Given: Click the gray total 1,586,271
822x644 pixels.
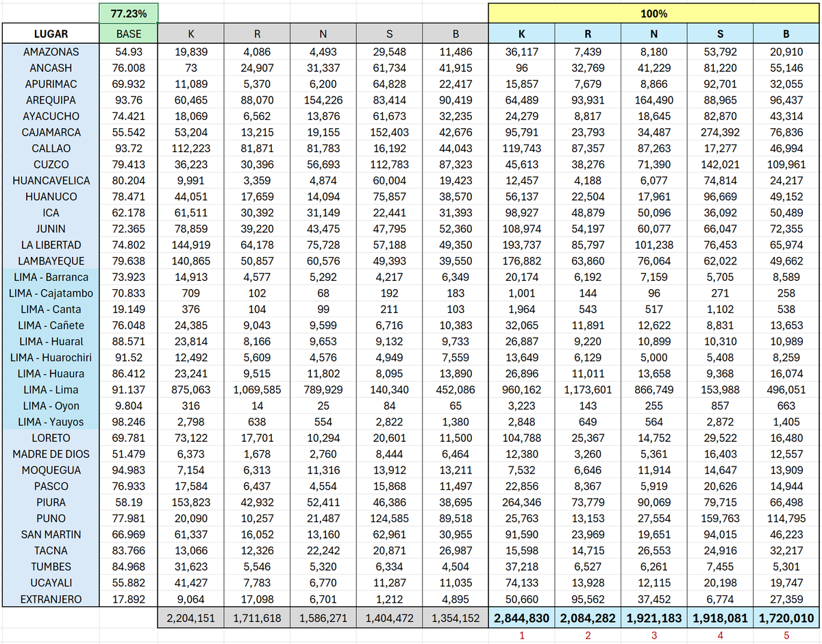Looking at the screenshot, I should tap(323, 618).
